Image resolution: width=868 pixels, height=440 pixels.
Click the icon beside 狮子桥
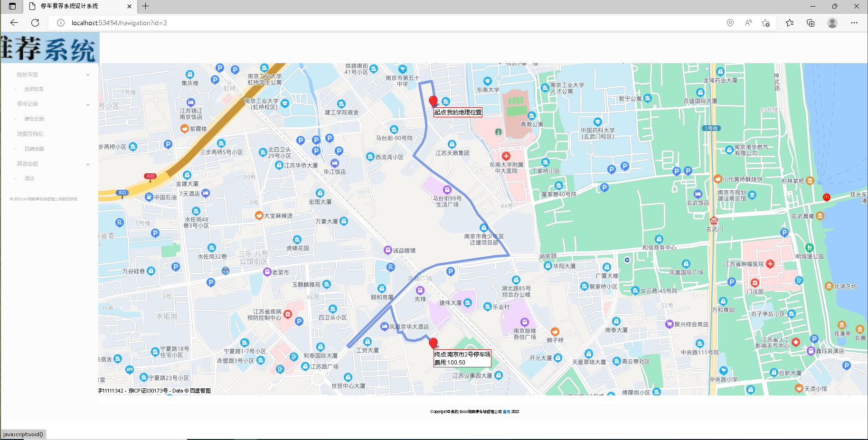tap(555, 332)
